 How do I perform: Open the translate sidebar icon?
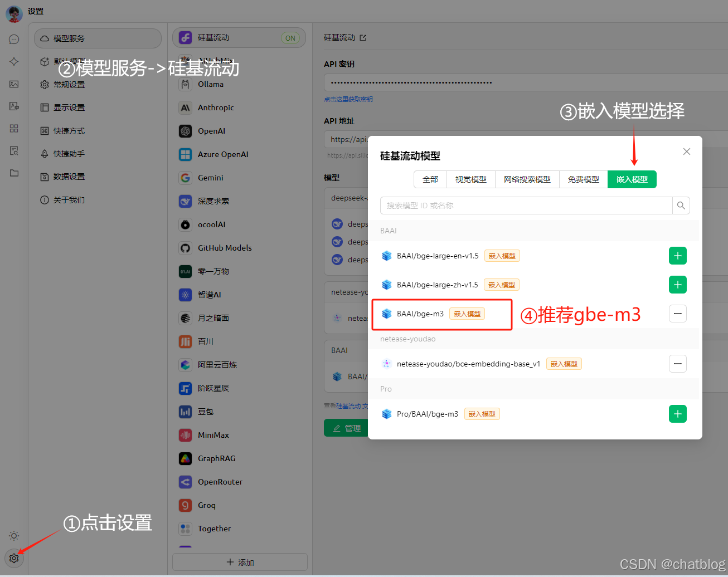pos(14,106)
